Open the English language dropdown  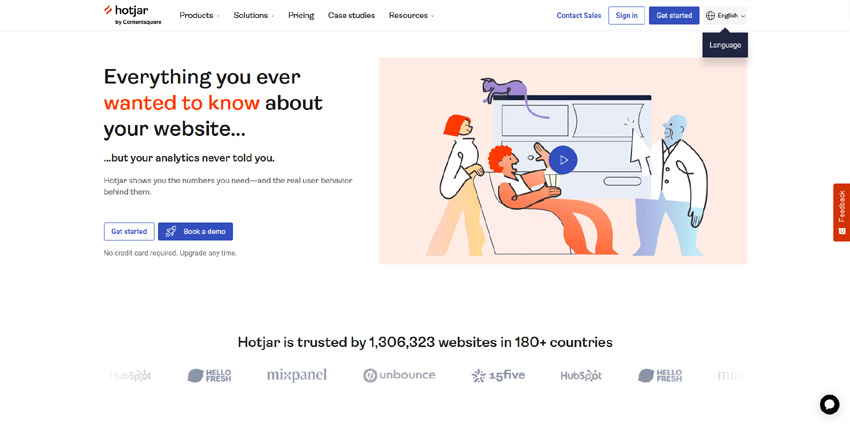(x=725, y=16)
